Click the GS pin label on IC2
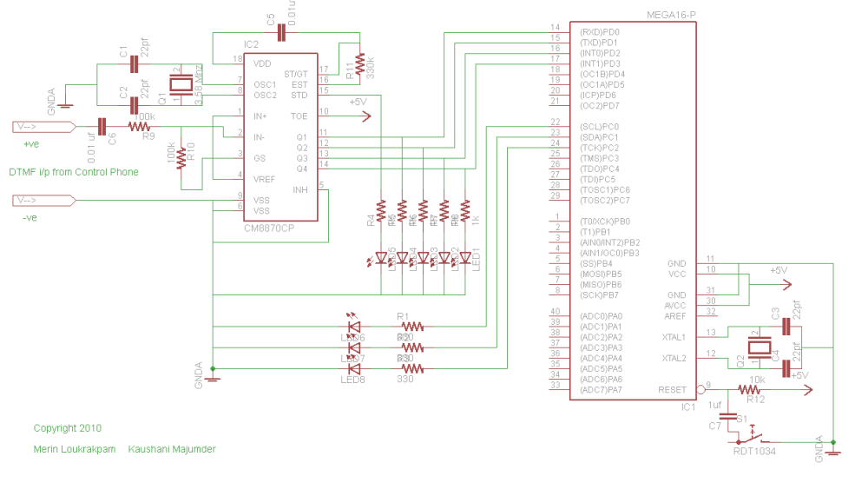 260,158
